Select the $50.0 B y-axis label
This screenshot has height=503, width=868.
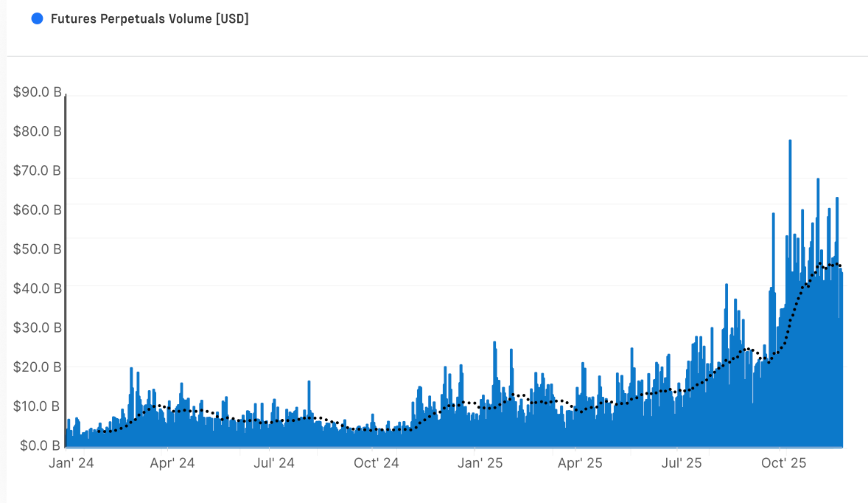click(x=37, y=249)
